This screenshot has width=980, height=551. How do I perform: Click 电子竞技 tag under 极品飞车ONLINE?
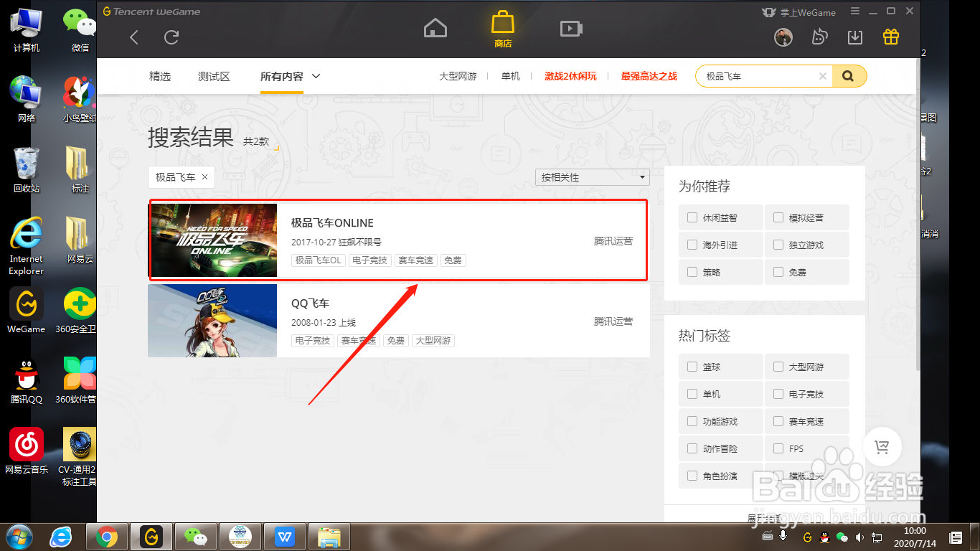coord(369,260)
